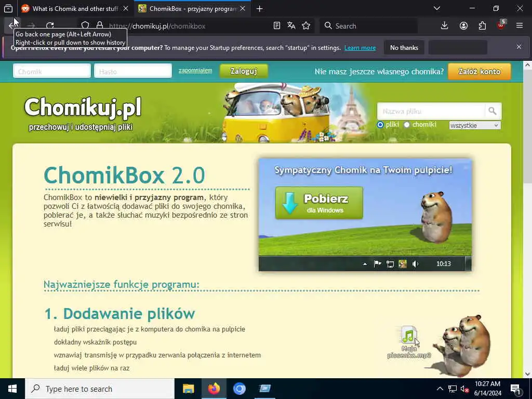
Task: Open the Downloads panel
Action: tap(445, 26)
